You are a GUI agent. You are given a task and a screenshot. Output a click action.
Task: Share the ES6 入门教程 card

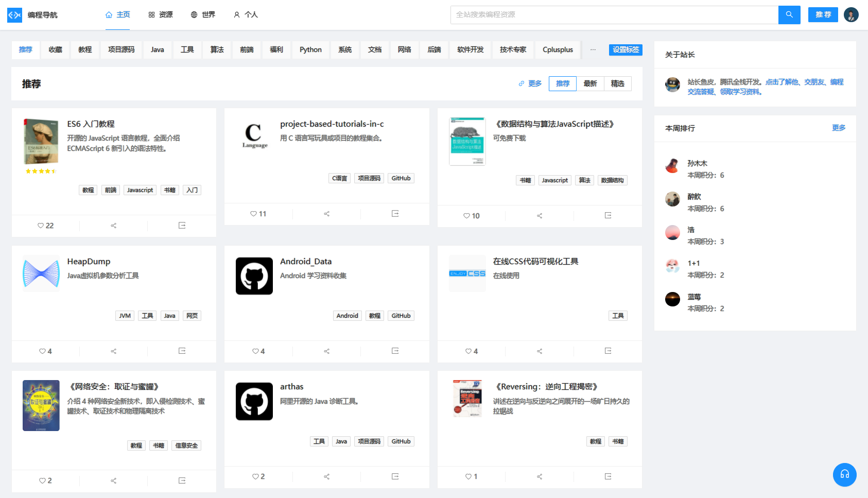click(114, 226)
